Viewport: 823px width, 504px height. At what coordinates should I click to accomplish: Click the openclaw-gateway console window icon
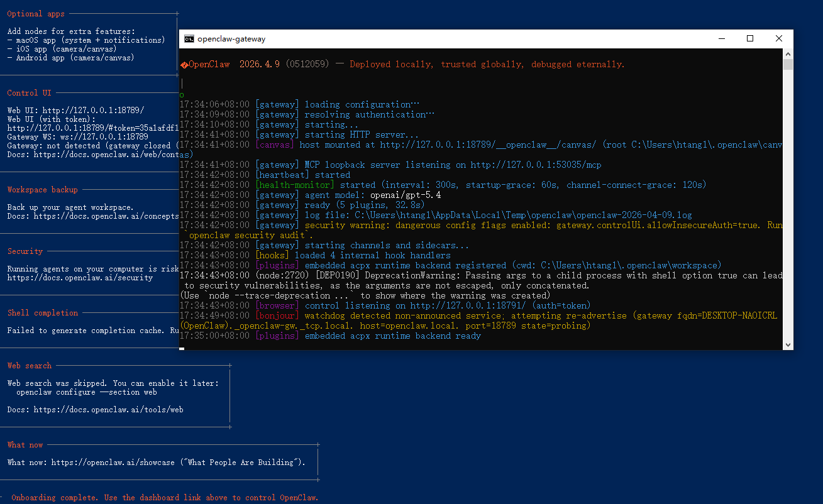189,39
